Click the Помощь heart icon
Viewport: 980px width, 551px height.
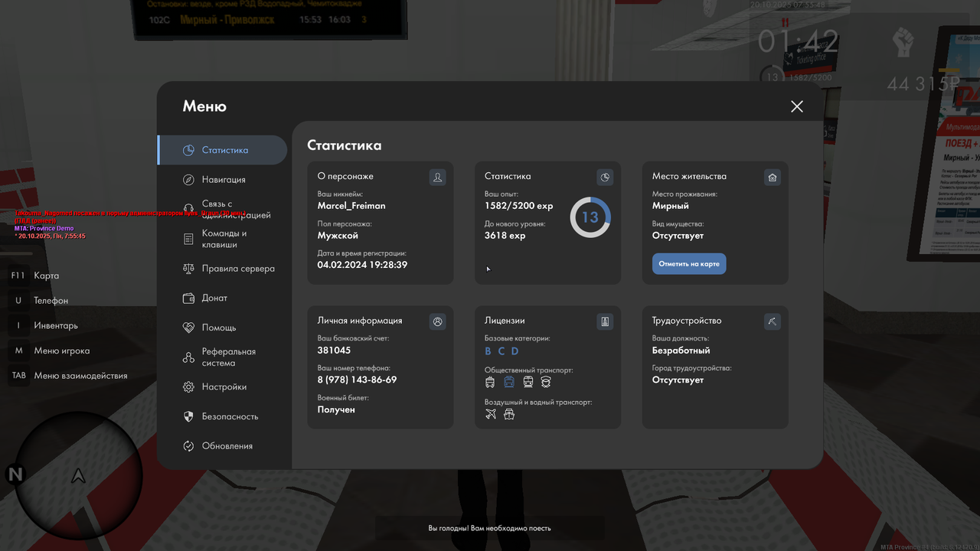point(188,328)
